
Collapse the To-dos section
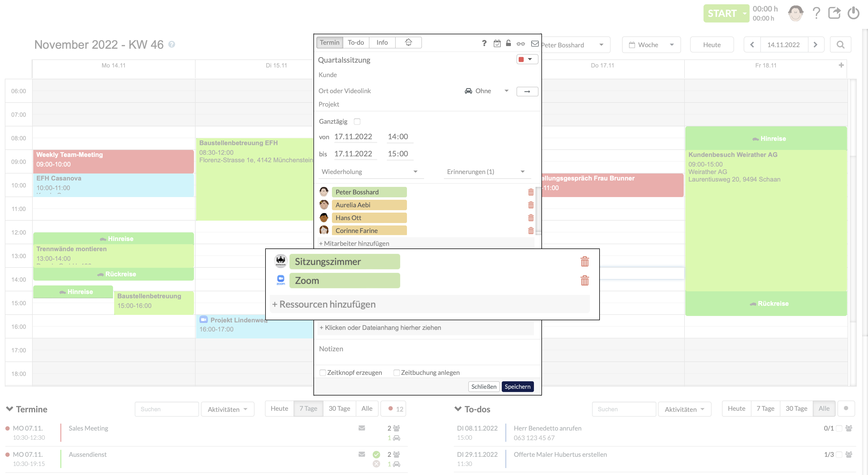coord(458,409)
